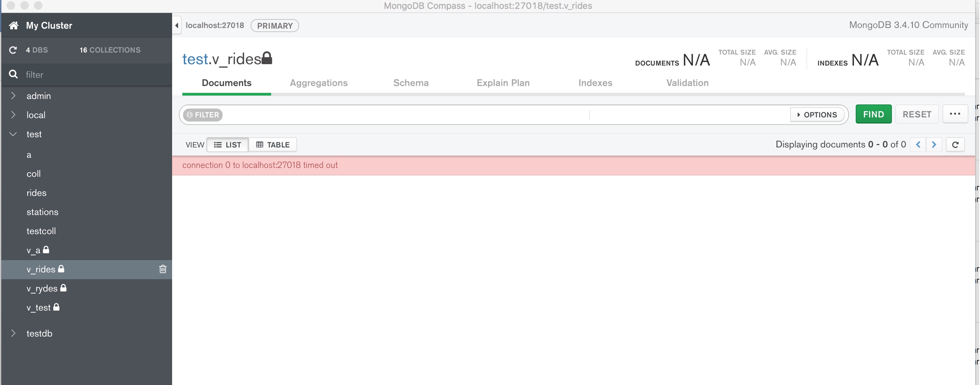
Task: Select collection a
Action: pyautogui.click(x=86, y=155)
